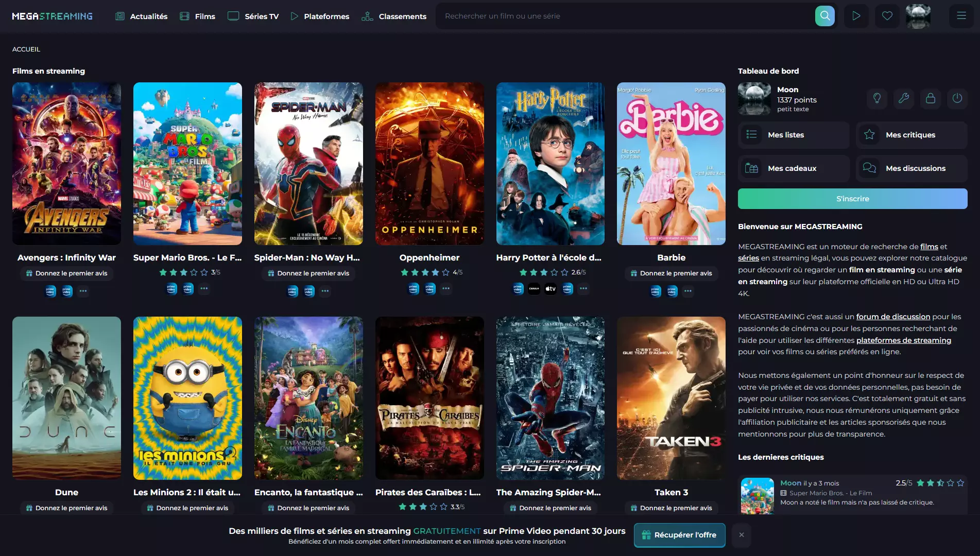Focus the film or series search field
Screen dimensions: 980x556
[x=626, y=16]
